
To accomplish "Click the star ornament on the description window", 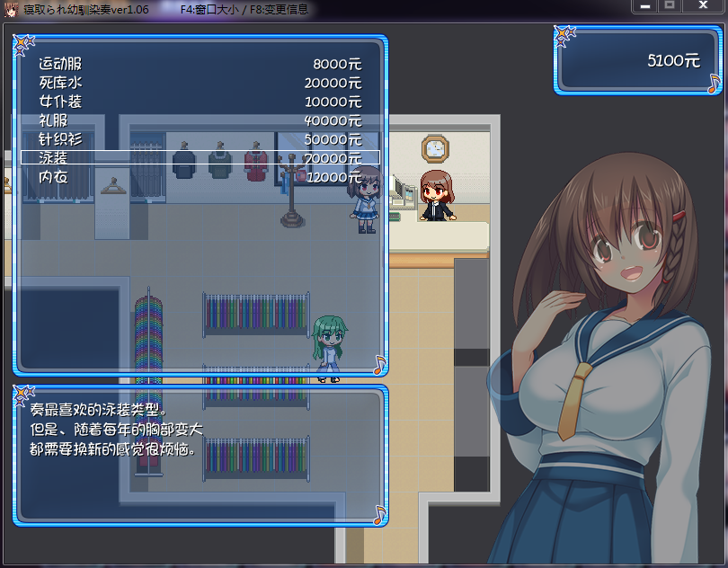I will 23,395.
